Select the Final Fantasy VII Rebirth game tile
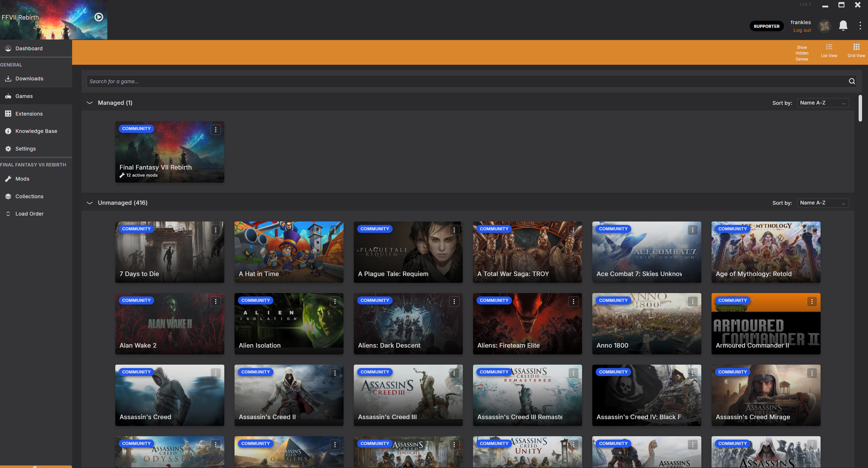 tap(170, 152)
